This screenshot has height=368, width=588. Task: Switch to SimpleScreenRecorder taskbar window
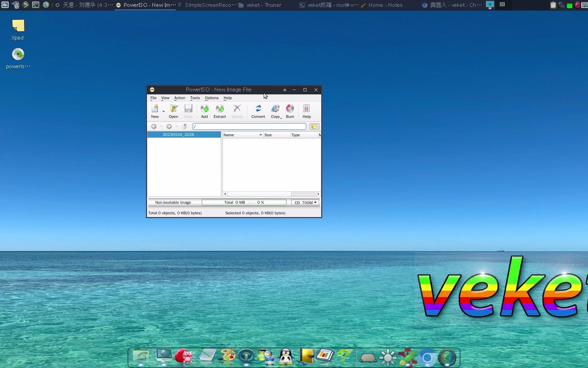pyautogui.click(x=207, y=5)
